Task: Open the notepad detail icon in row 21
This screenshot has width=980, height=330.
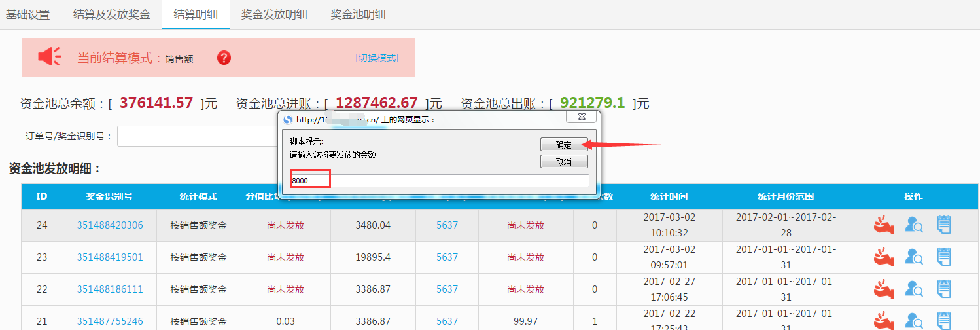Action: pos(943,321)
